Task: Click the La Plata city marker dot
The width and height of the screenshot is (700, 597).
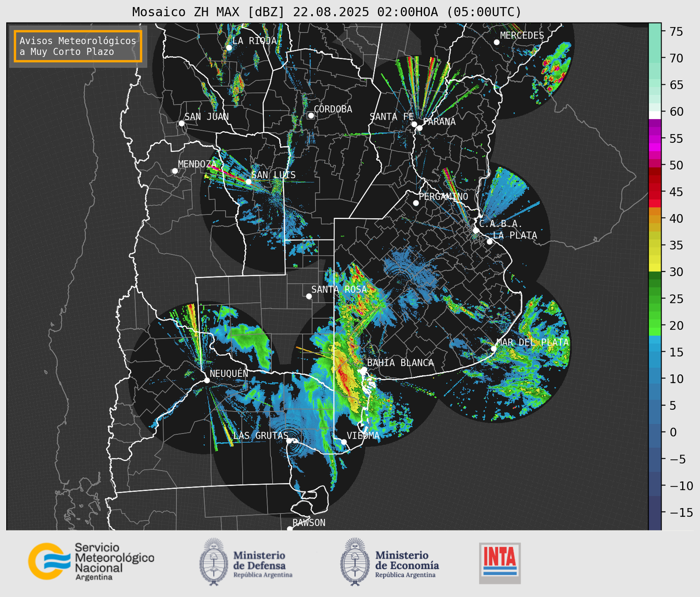Action: point(490,242)
